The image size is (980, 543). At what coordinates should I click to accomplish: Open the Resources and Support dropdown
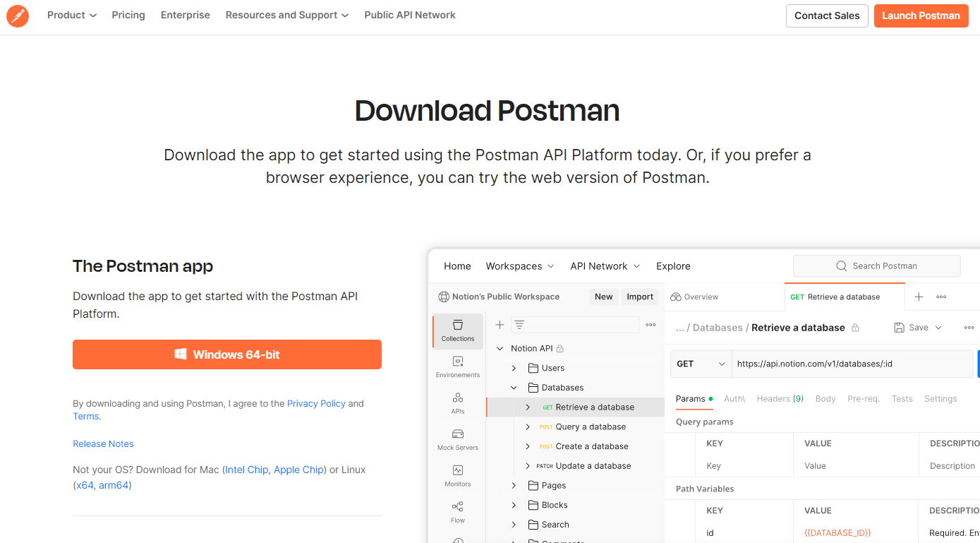pos(287,15)
